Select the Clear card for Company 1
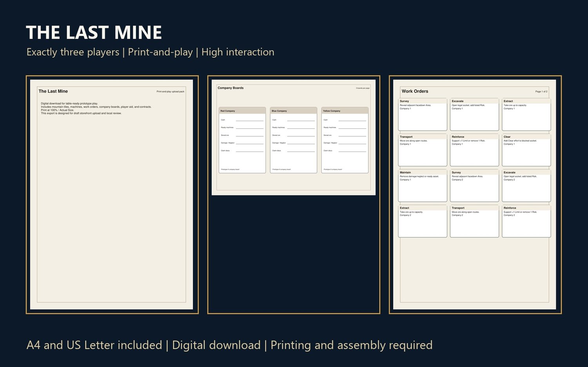Screen dimensions: 588x367 click(526, 150)
